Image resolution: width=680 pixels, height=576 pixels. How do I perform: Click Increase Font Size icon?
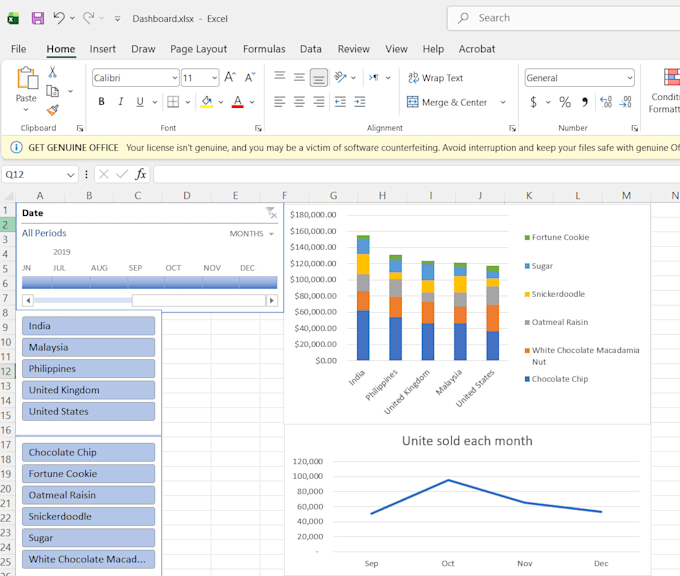coord(230,78)
